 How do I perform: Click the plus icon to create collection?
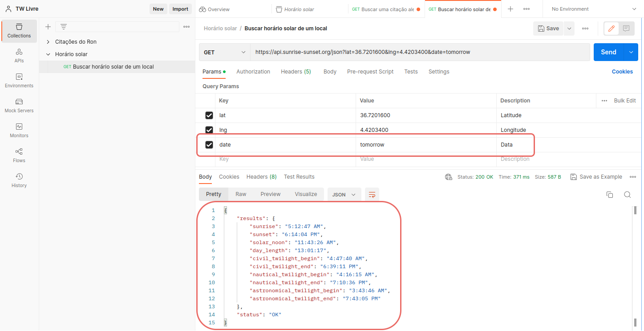point(48,27)
